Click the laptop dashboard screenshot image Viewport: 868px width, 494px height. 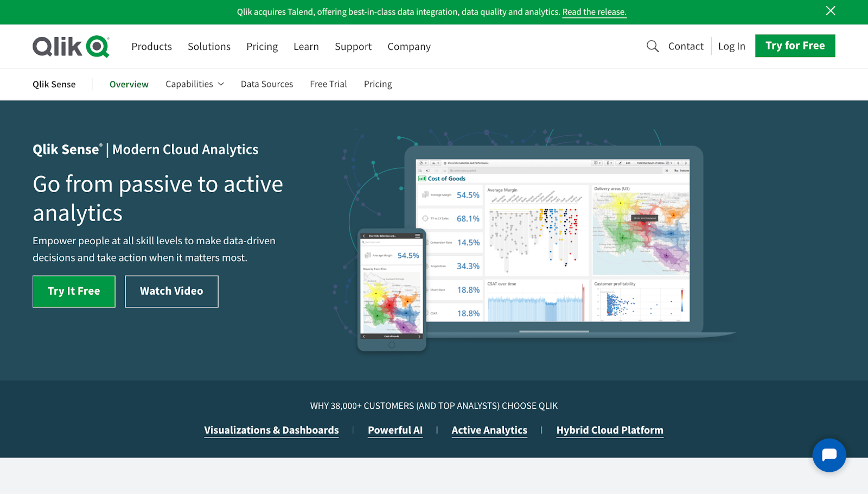[x=553, y=240]
